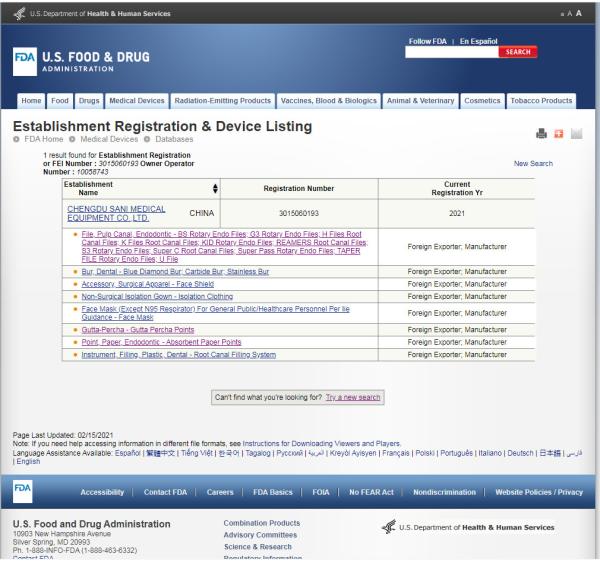This screenshot has height=563, width=600.
Task: Open Nondiscrimination footer link
Action: [444, 492]
